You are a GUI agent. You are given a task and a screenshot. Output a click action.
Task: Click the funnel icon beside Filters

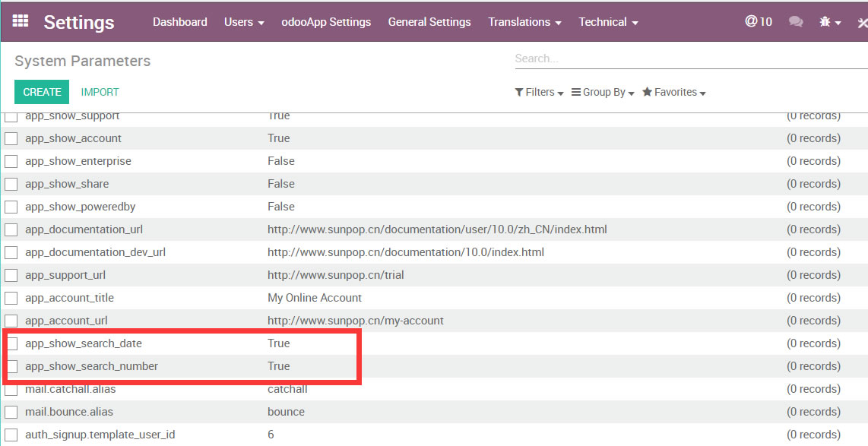tap(519, 92)
